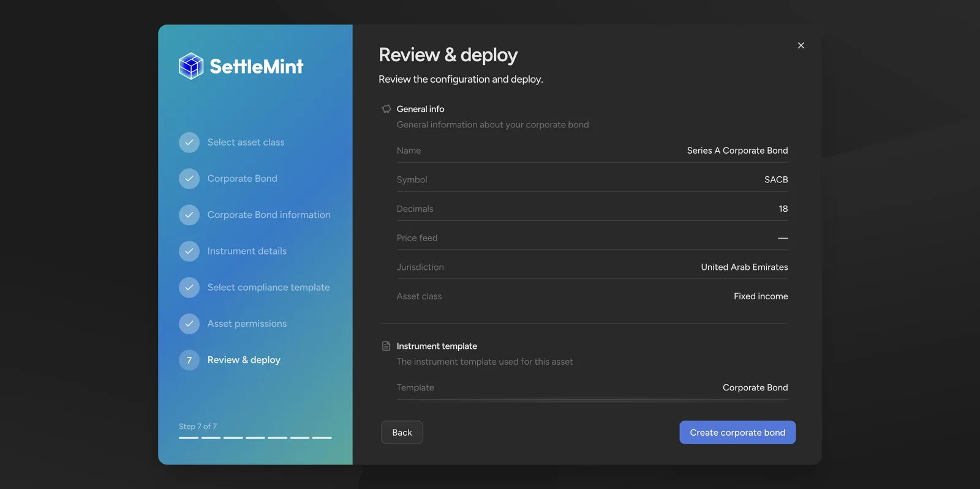Click the Back button

[x=402, y=432]
